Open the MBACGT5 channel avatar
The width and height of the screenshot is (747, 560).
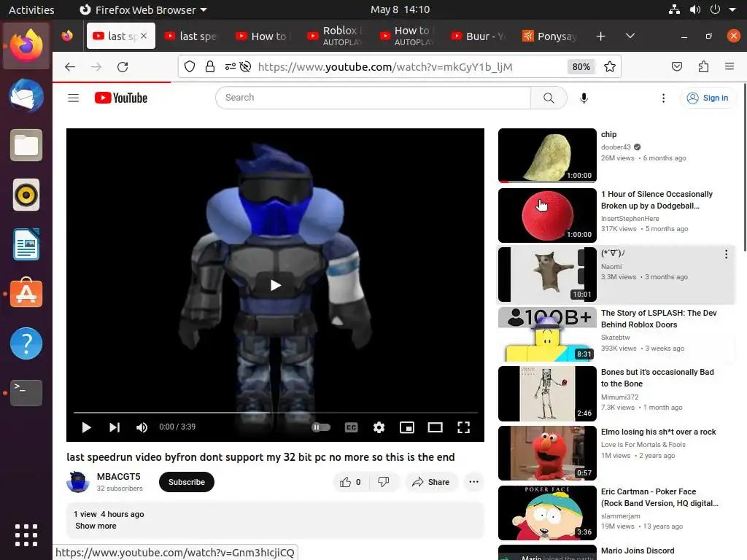[x=78, y=482]
